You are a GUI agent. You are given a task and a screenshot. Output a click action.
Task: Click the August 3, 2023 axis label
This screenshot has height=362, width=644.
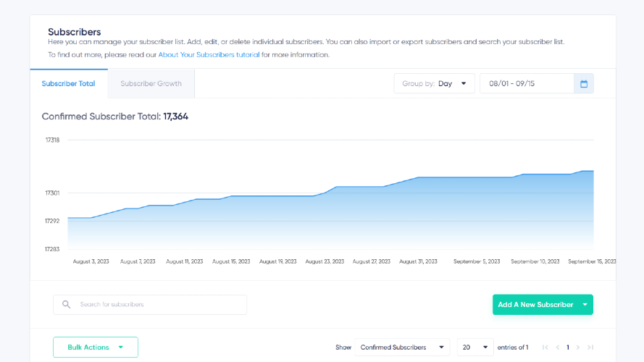[91, 261]
